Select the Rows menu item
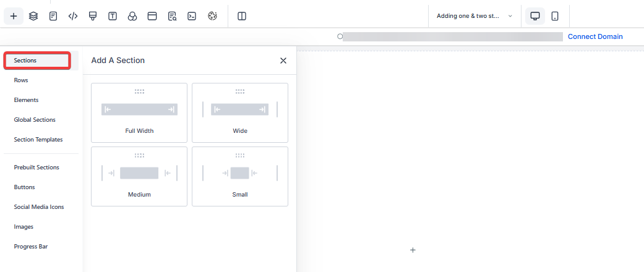 click(21, 80)
